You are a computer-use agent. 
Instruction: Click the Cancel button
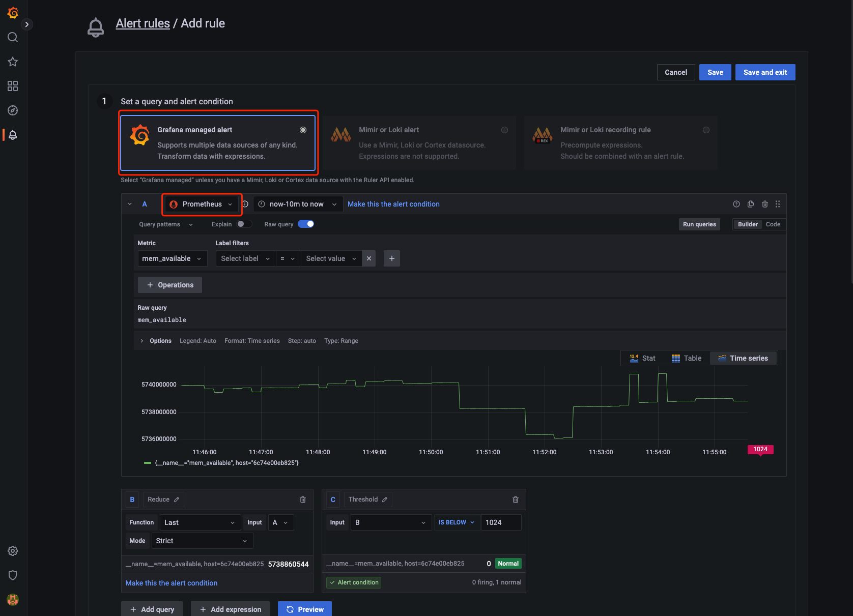pyautogui.click(x=676, y=72)
